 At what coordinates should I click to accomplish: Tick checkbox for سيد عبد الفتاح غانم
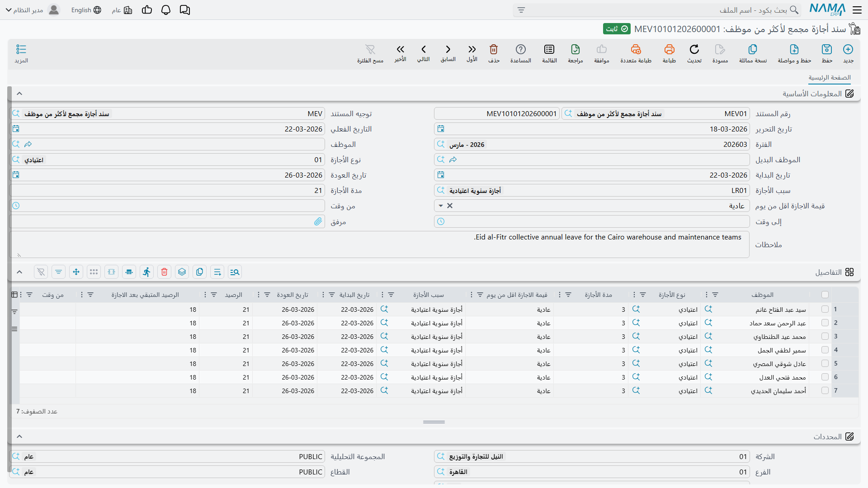[x=825, y=310]
